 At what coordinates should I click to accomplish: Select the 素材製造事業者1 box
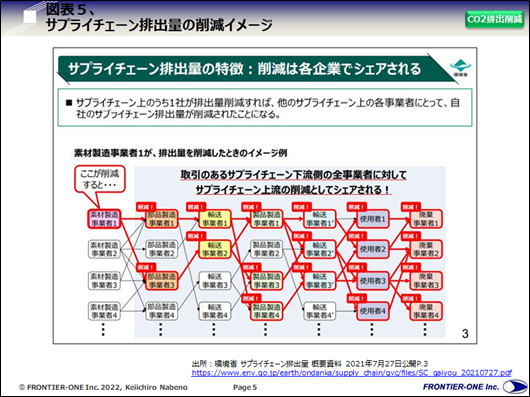(x=104, y=219)
